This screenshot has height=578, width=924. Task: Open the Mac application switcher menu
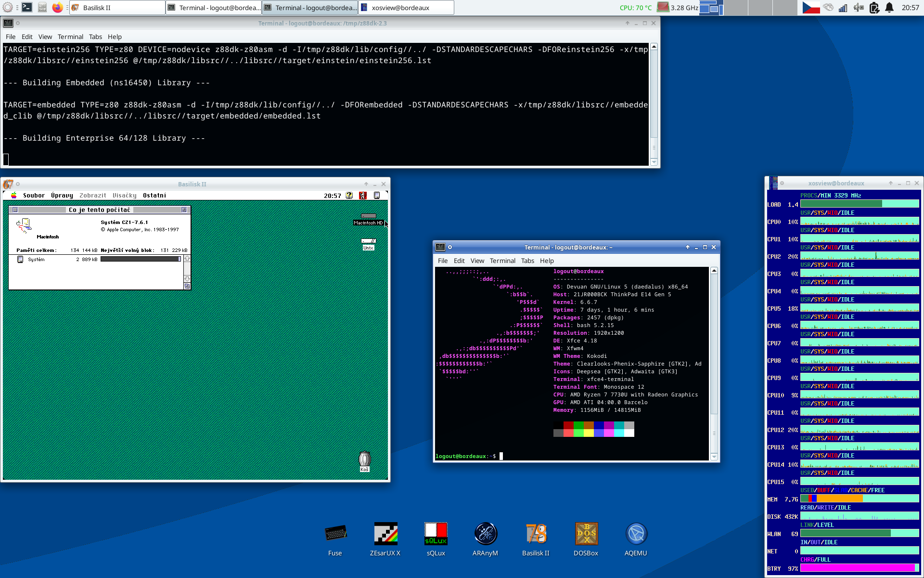pyautogui.click(x=377, y=196)
